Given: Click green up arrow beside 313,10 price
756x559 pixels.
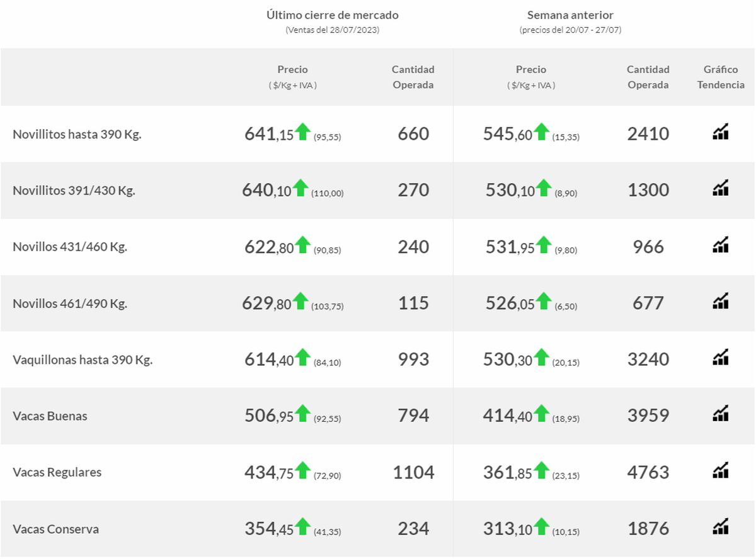Looking at the screenshot, I should tap(542, 526).
